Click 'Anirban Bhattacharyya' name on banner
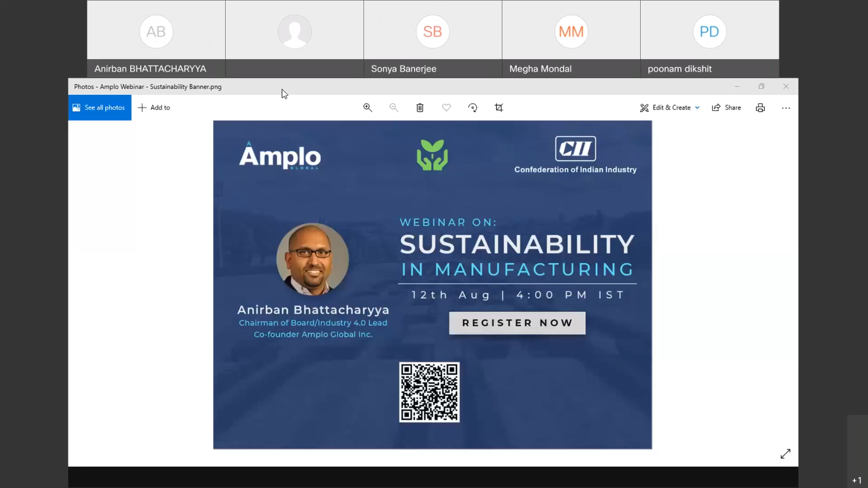Image resolution: width=868 pixels, height=488 pixels. [x=313, y=310]
